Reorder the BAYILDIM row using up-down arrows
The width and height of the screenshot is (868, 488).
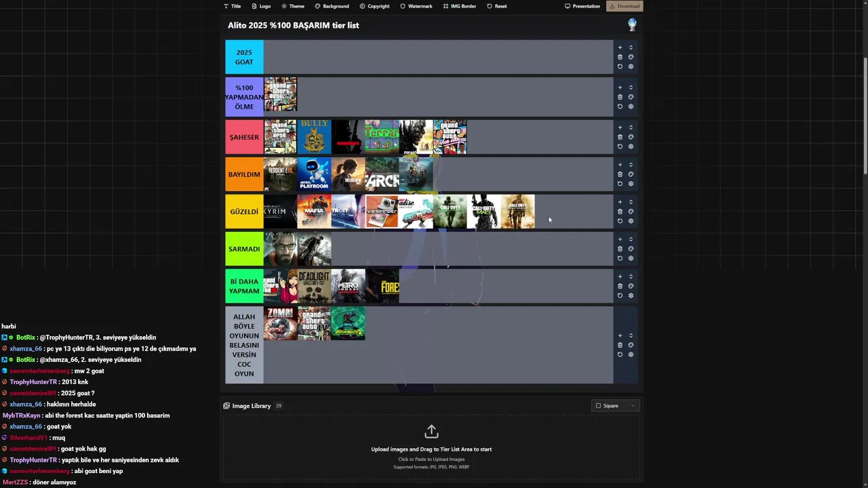point(631,165)
